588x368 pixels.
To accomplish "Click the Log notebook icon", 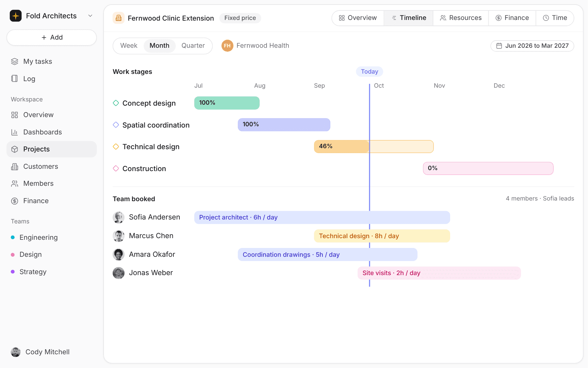I will 15,79.
